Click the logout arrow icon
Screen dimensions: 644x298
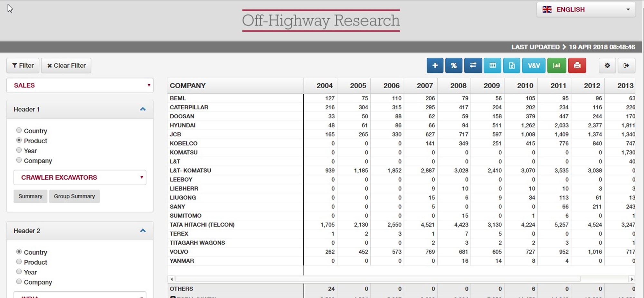coord(626,66)
